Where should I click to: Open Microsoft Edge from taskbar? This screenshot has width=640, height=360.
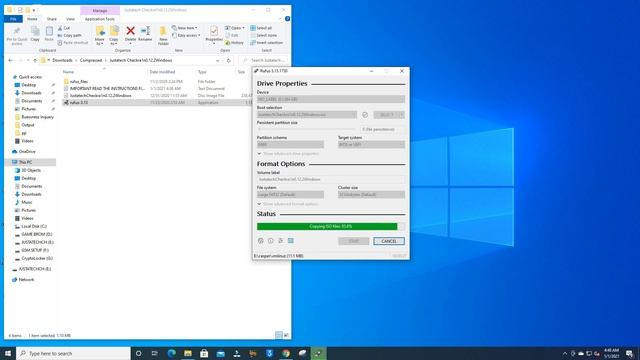click(171, 353)
